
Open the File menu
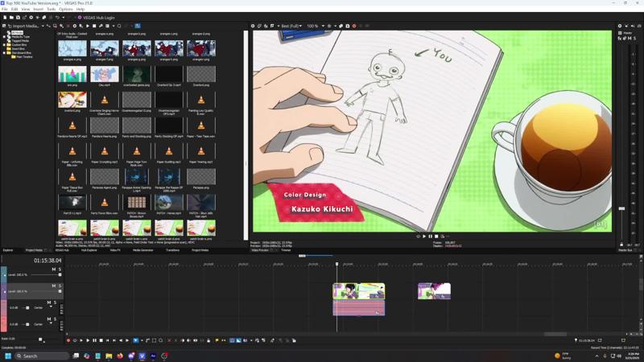tap(5, 9)
